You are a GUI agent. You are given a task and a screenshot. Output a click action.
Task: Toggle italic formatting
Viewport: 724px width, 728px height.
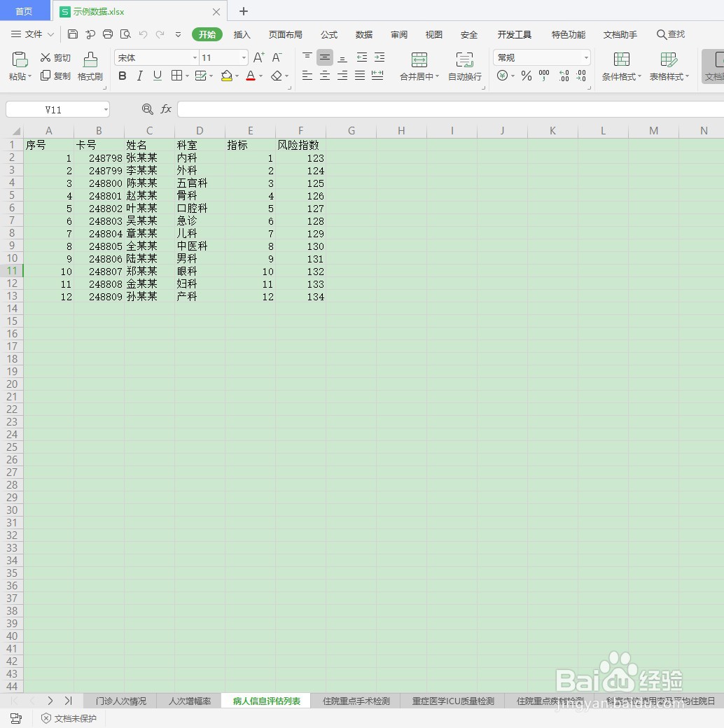coord(140,76)
